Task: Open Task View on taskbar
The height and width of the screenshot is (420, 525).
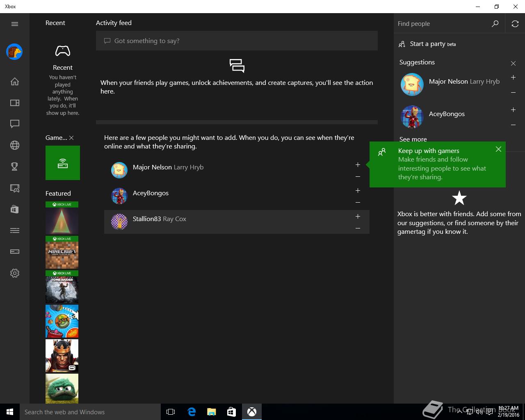Action: [171, 412]
